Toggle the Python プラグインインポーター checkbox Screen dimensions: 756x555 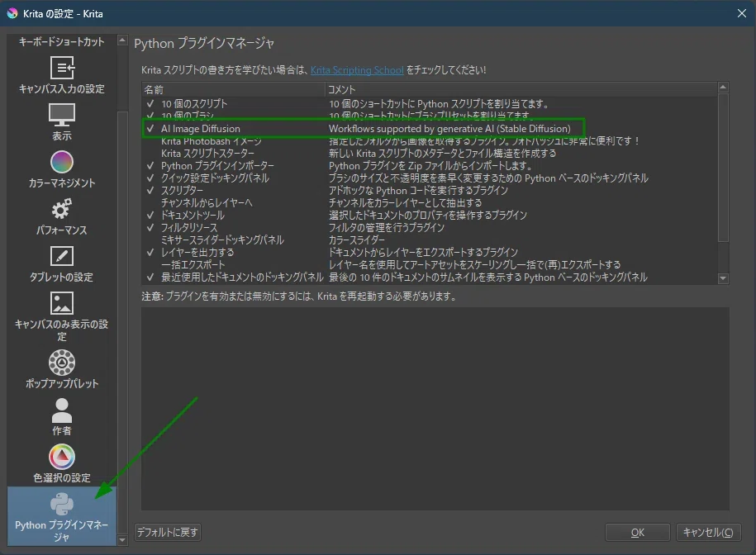[150, 166]
